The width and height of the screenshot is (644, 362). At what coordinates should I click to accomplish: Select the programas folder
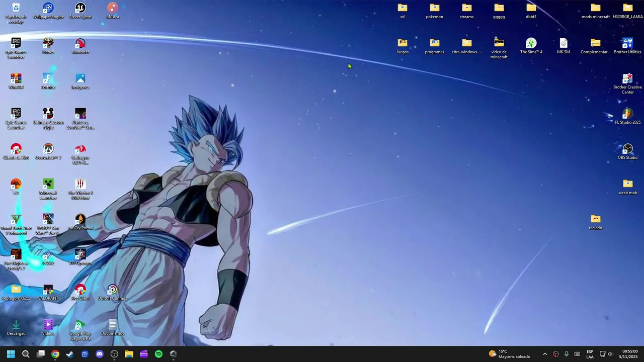pos(435,46)
